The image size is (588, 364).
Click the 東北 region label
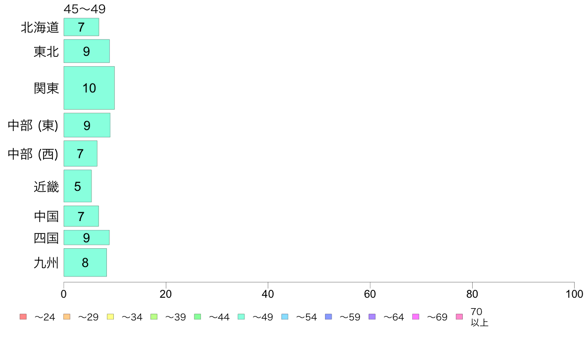(x=46, y=51)
